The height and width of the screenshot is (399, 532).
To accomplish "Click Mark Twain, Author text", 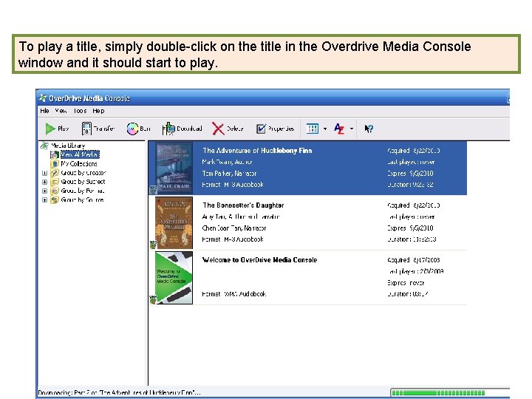I will (x=227, y=162).
